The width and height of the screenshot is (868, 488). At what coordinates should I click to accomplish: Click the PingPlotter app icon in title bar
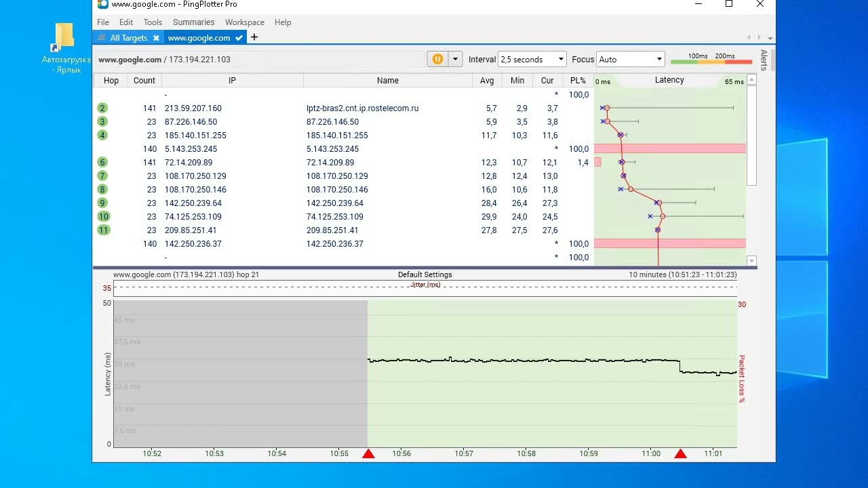coord(102,4)
